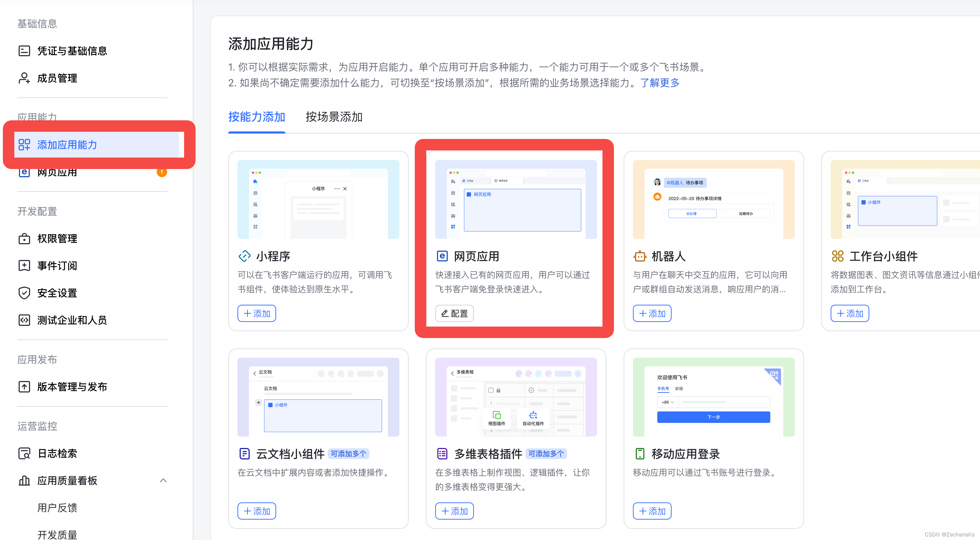This screenshot has width=980, height=540.
Task: Click the 移动应用登录 preview thumbnail
Action: (x=713, y=397)
